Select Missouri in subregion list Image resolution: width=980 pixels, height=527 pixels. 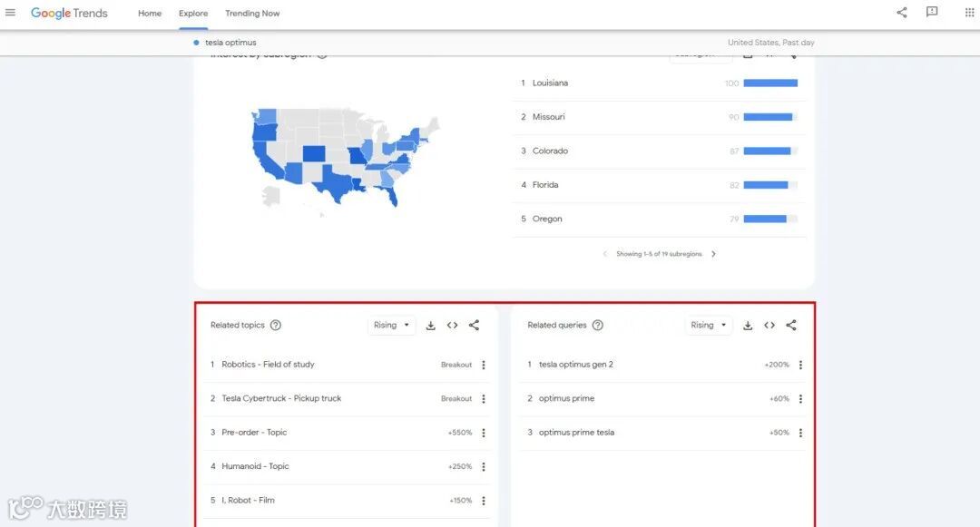(x=548, y=117)
